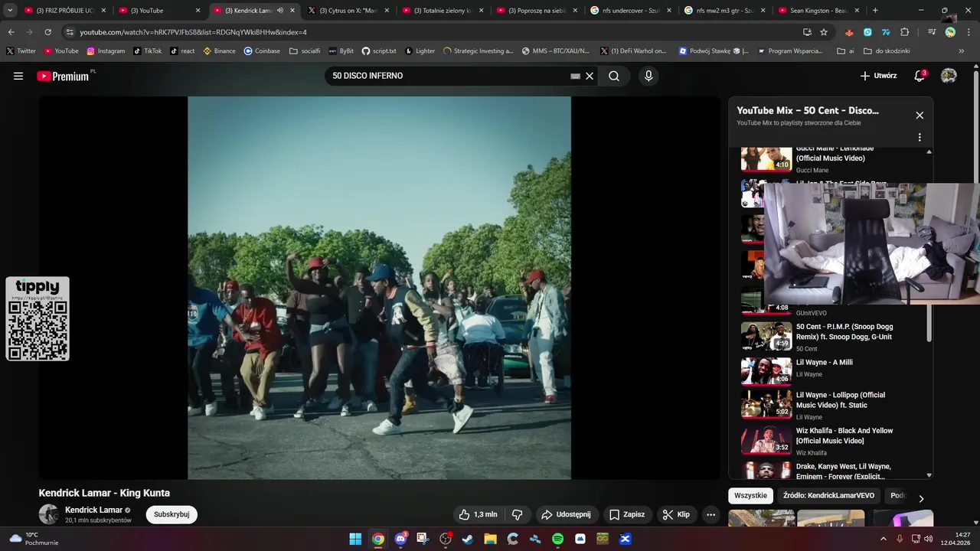The height and width of the screenshot is (551, 980).
Task: Like the video with thumbs up
Action: pos(478,514)
